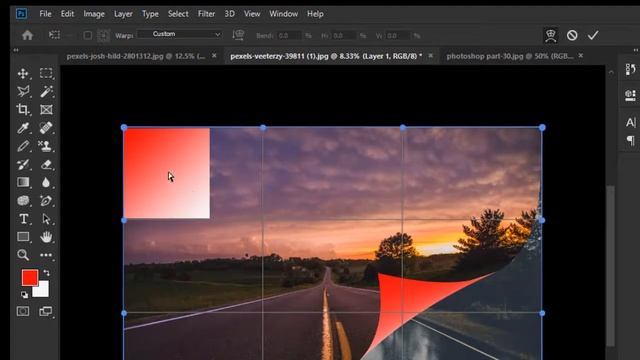Select the Brush tool
Screen dimensions: 640x360
pos(23,146)
